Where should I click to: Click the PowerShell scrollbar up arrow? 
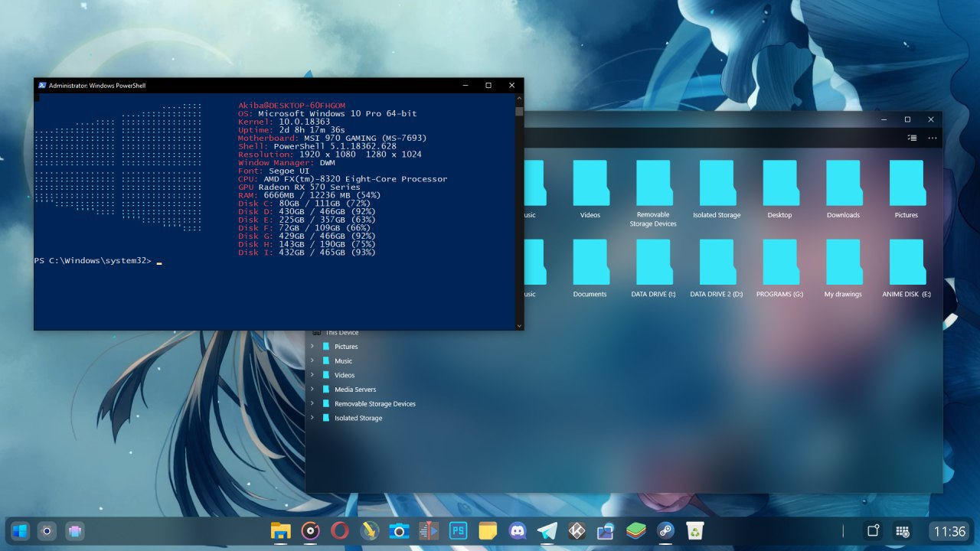(x=519, y=99)
